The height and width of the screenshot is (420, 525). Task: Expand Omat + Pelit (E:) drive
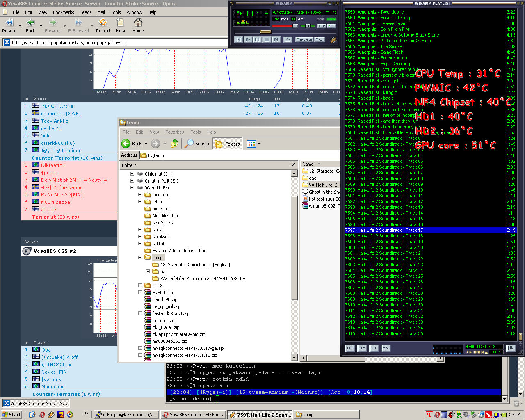[132, 181]
